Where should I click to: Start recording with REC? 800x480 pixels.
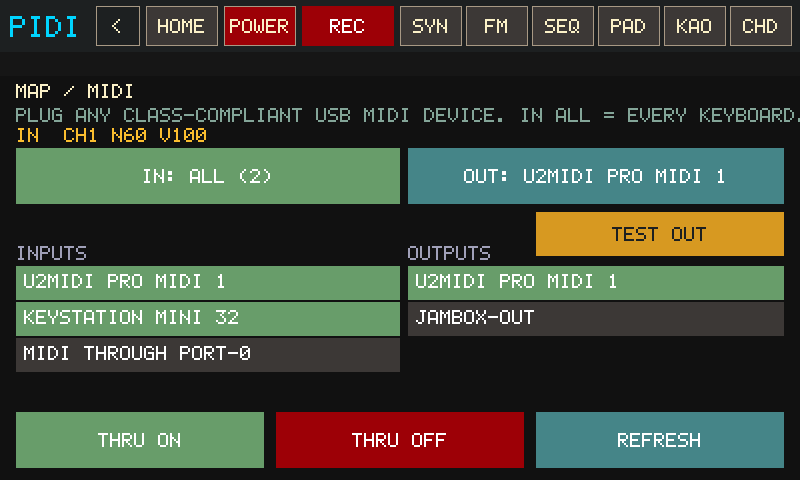click(x=348, y=26)
